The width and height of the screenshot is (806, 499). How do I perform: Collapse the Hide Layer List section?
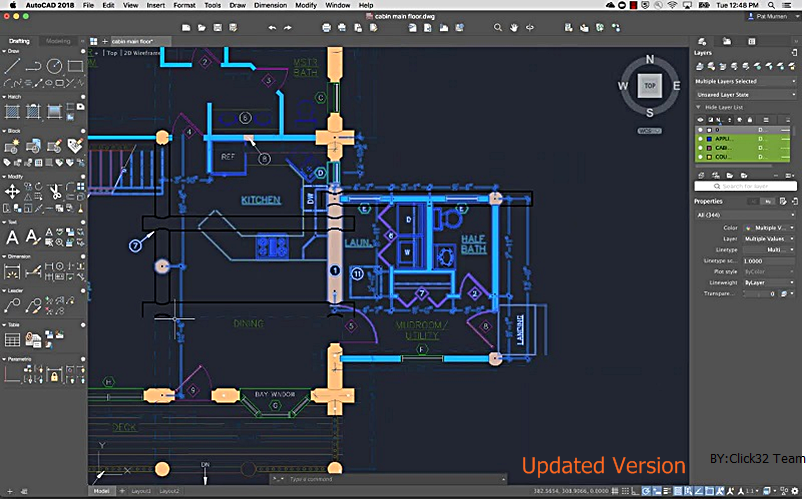(x=697, y=107)
